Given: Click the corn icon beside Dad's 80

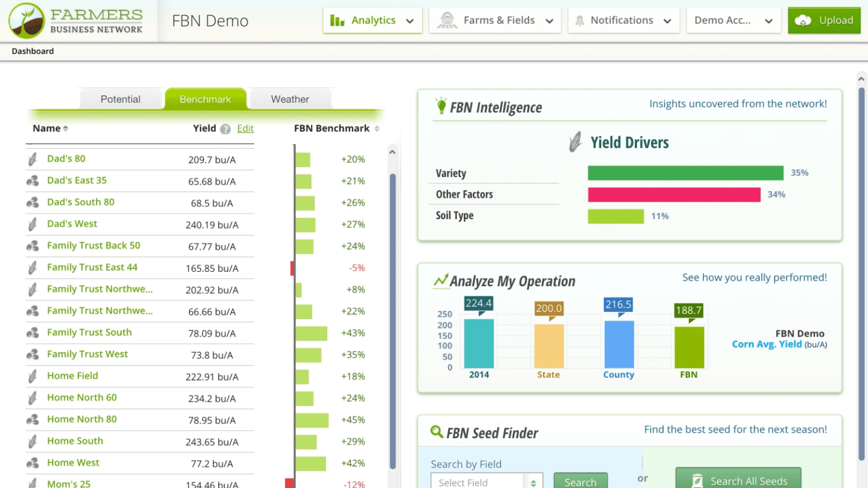Looking at the screenshot, I should (33, 159).
